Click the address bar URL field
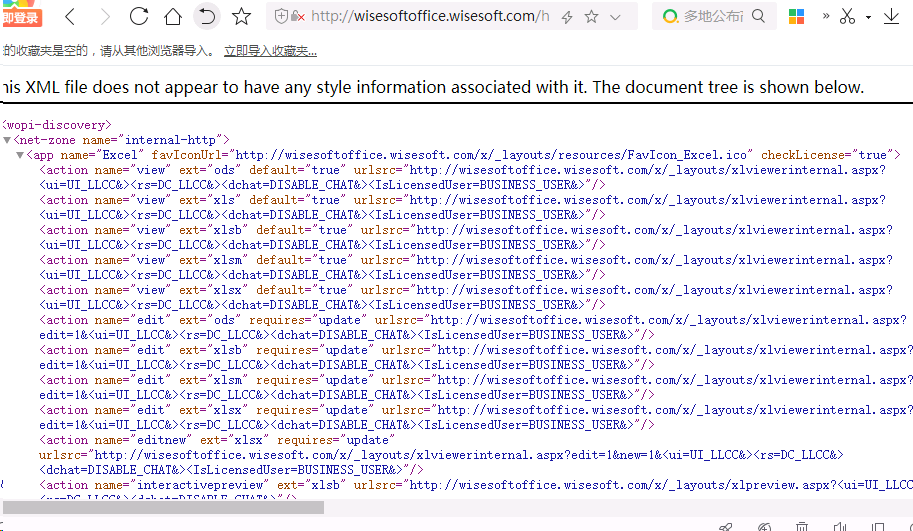Image resolution: width=913 pixels, height=531 pixels. pos(430,16)
